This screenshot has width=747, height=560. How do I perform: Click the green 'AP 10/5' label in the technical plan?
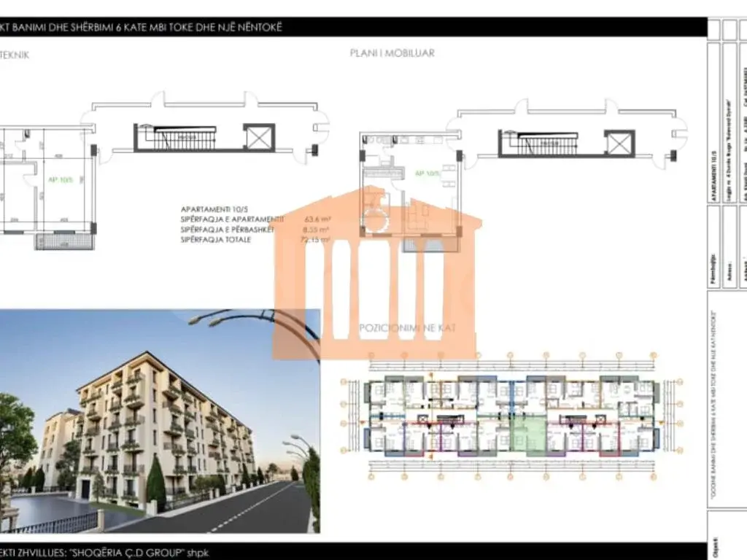[x=61, y=180]
